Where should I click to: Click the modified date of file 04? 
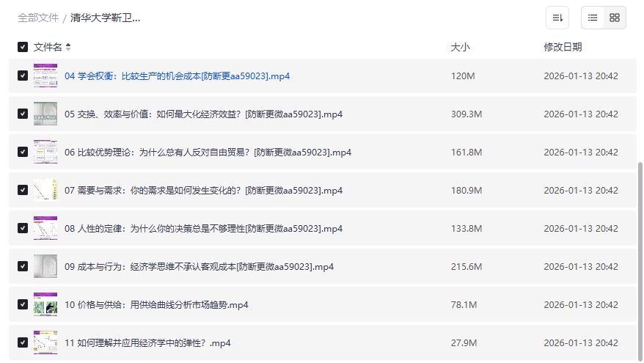click(x=581, y=76)
